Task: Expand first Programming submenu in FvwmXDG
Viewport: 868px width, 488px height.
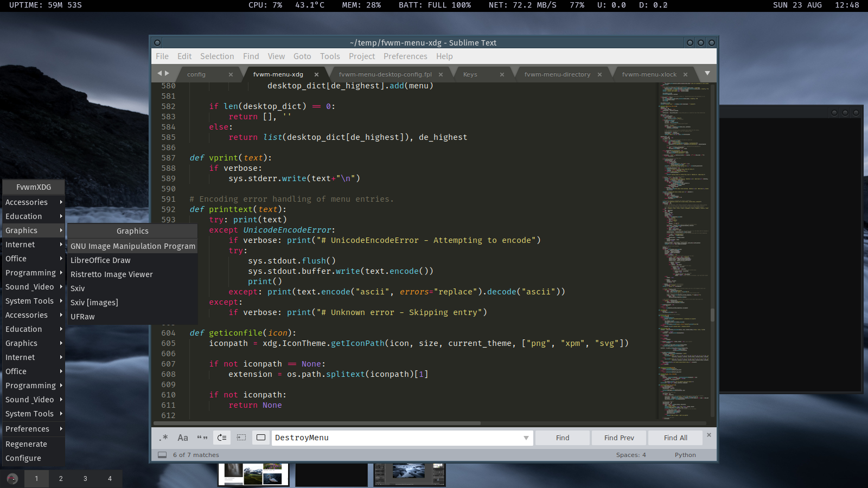Action: [34, 273]
